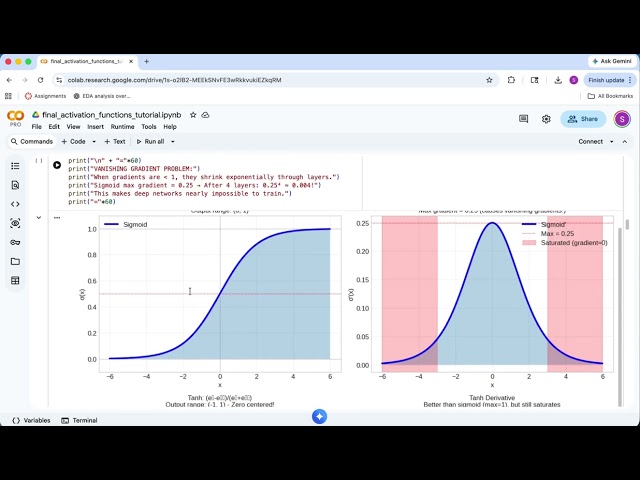Open the Insert menu

(x=96, y=127)
